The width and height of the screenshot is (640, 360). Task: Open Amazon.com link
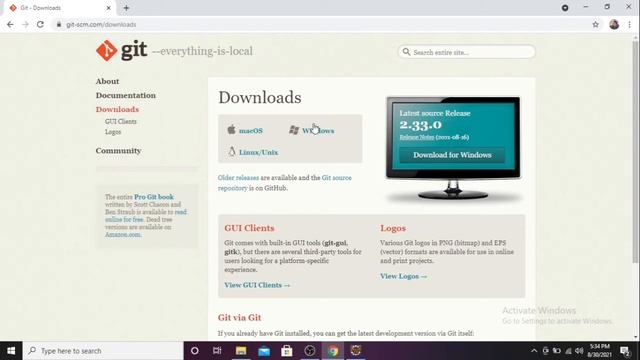[x=123, y=234]
